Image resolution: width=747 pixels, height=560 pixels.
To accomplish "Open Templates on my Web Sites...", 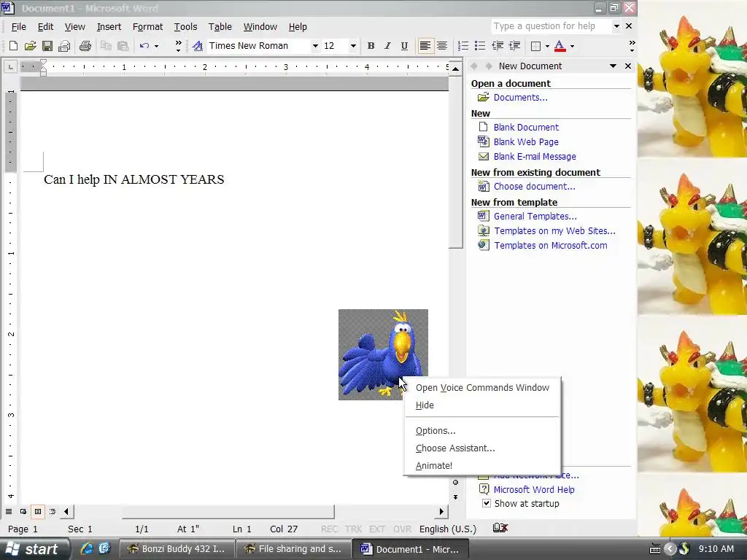I will tap(554, 231).
